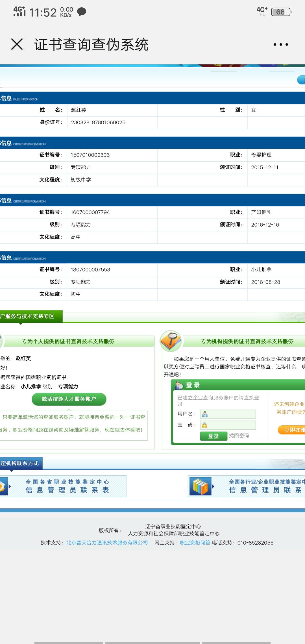This screenshot has height=644, width=305.
Task: Open the 职业资格问答 link
Action: (x=195, y=543)
